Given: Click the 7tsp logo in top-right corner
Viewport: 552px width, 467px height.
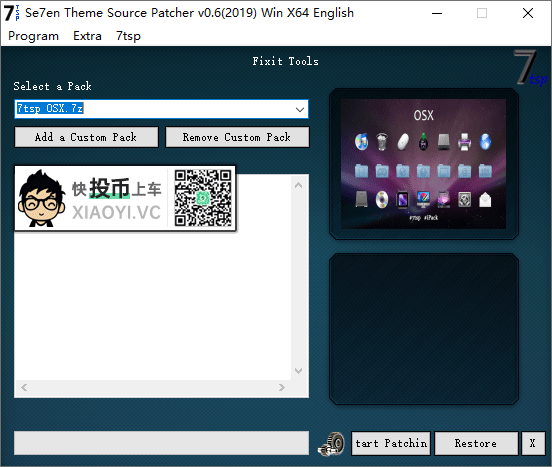Looking at the screenshot, I should click(530, 68).
